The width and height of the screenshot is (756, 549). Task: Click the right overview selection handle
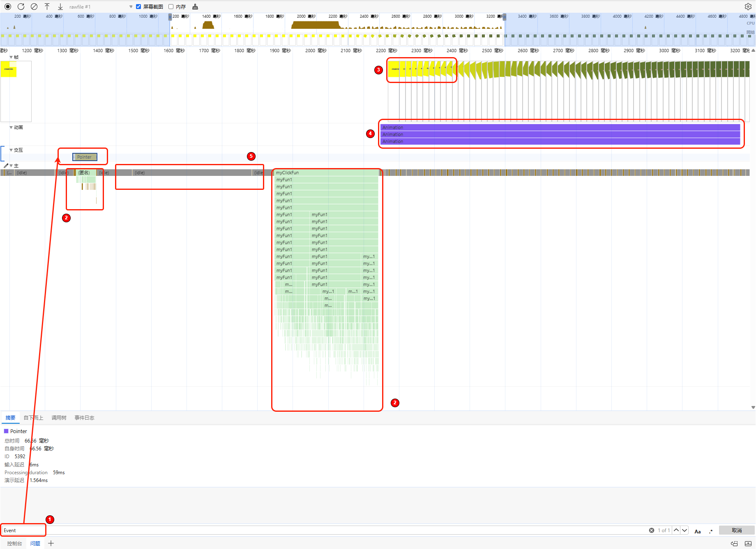tap(505, 17)
